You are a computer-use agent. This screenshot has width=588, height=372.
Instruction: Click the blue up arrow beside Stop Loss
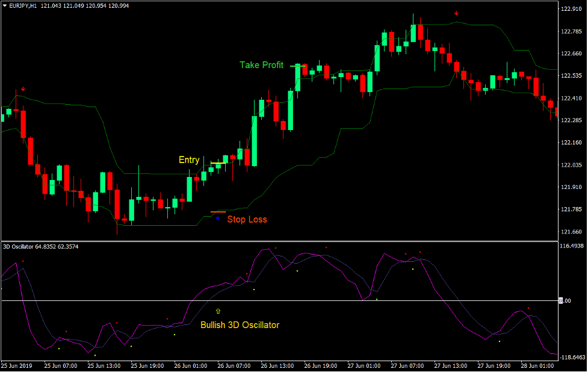pyautogui.click(x=218, y=219)
